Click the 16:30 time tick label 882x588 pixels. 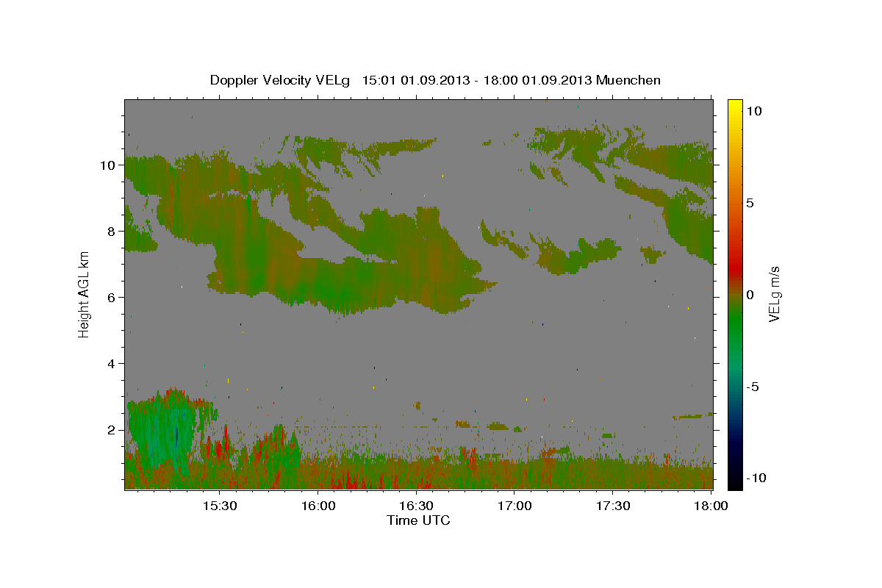pyautogui.click(x=416, y=506)
